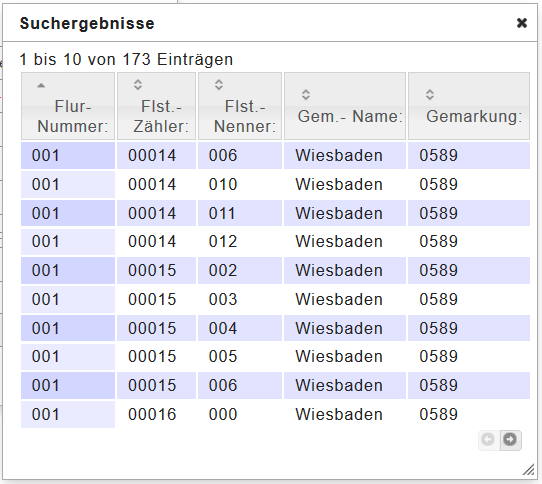Select row with Zähler 00015 Nenner 006

coord(275,385)
